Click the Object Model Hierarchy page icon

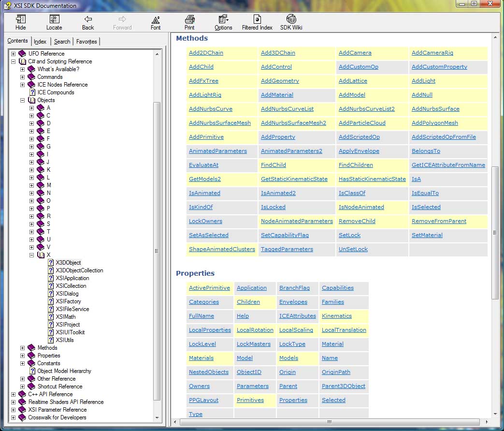32,371
